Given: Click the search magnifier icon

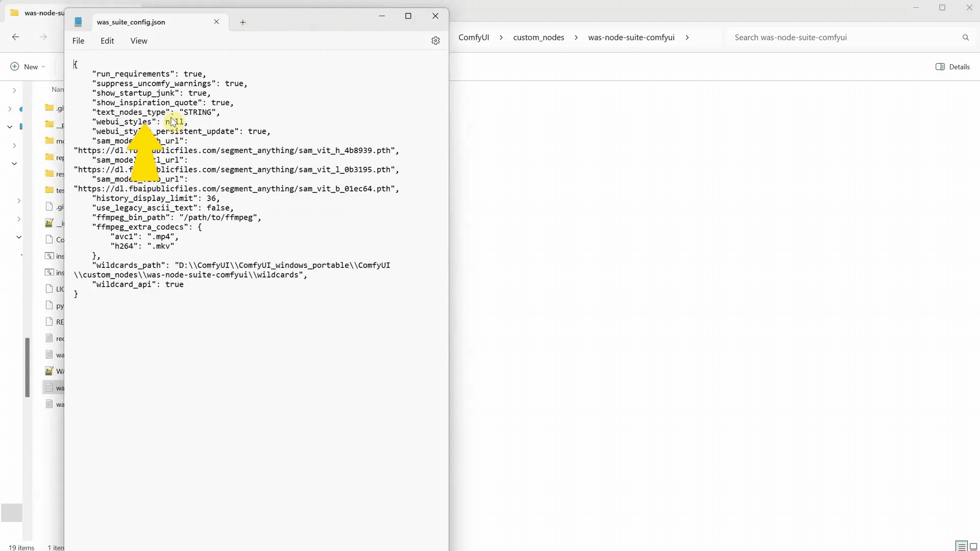Looking at the screenshot, I should coord(966,37).
